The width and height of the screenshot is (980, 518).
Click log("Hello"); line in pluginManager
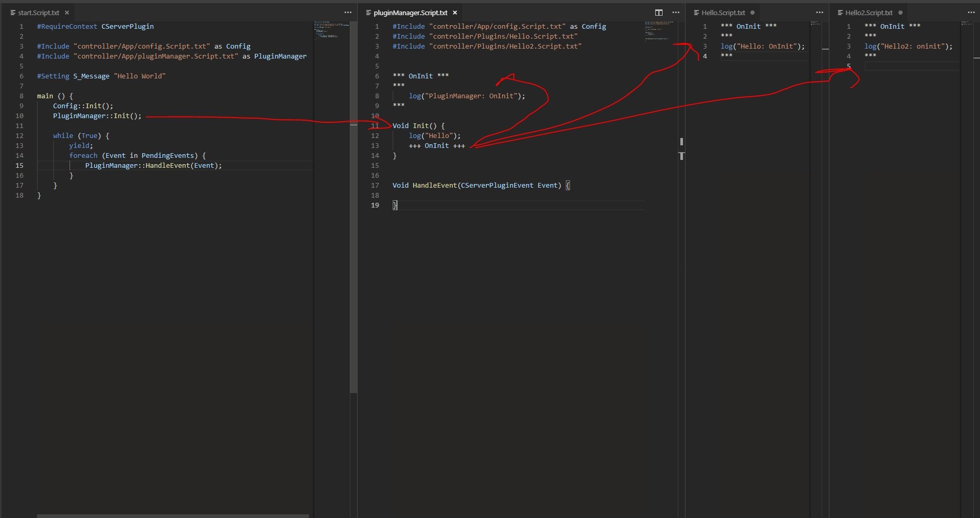pyautogui.click(x=435, y=135)
